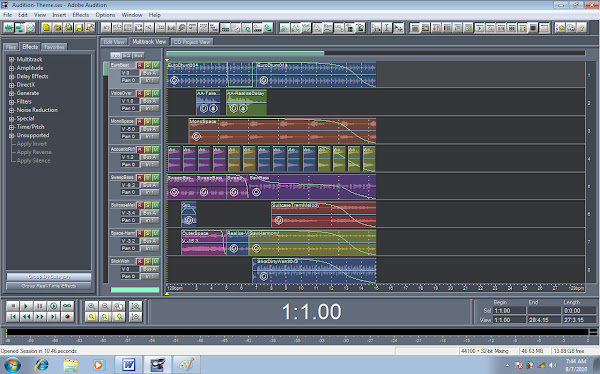Switch to the Edit View tab
600x374 pixels.
click(x=114, y=42)
